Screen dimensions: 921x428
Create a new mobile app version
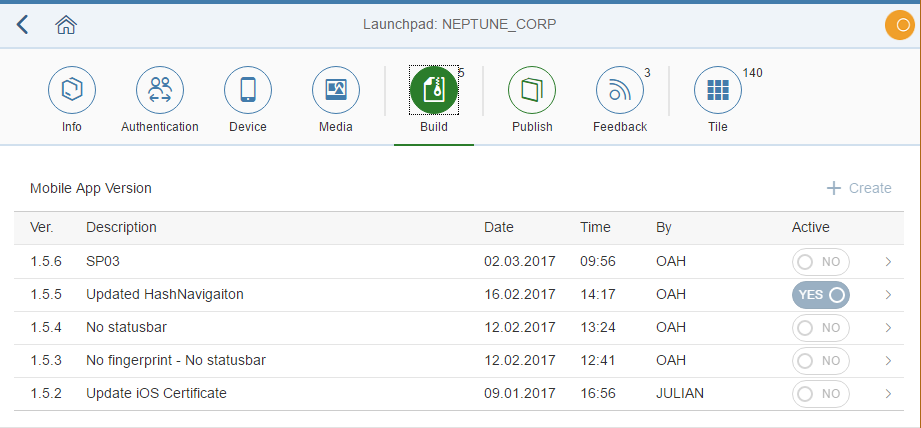click(x=859, y=188)
